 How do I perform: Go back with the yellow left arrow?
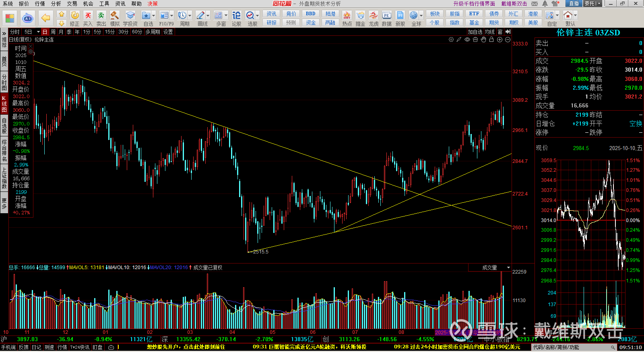click(46, 18)
